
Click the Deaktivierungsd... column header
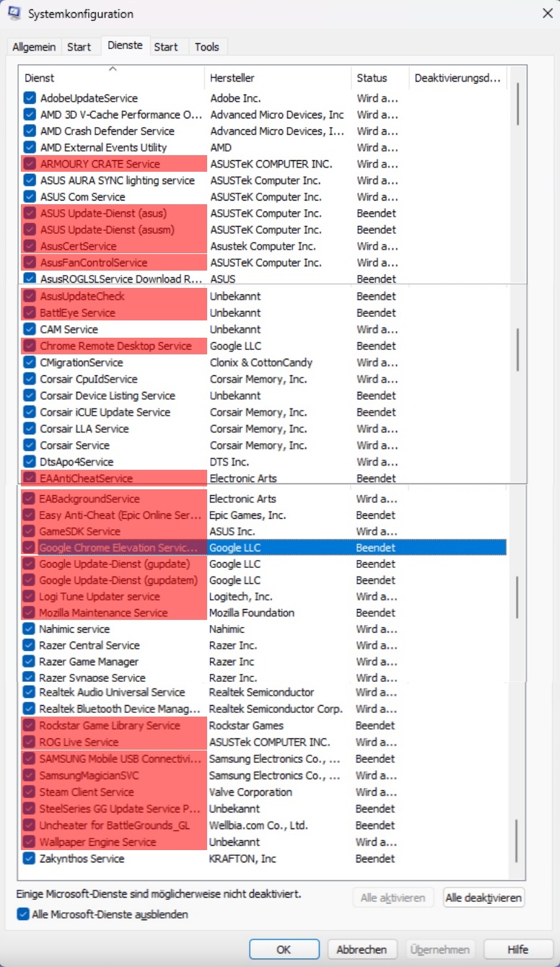[458, 78]
